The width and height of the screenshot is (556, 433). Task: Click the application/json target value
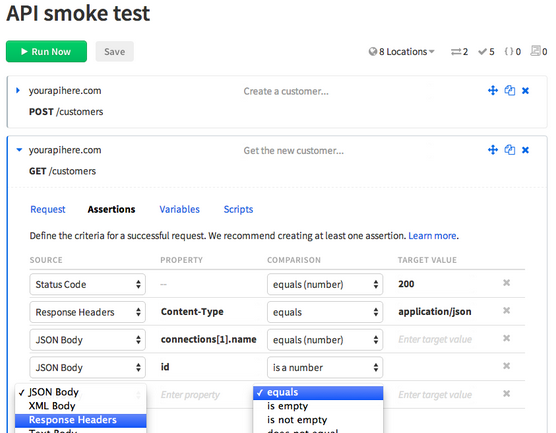point(435,312)
